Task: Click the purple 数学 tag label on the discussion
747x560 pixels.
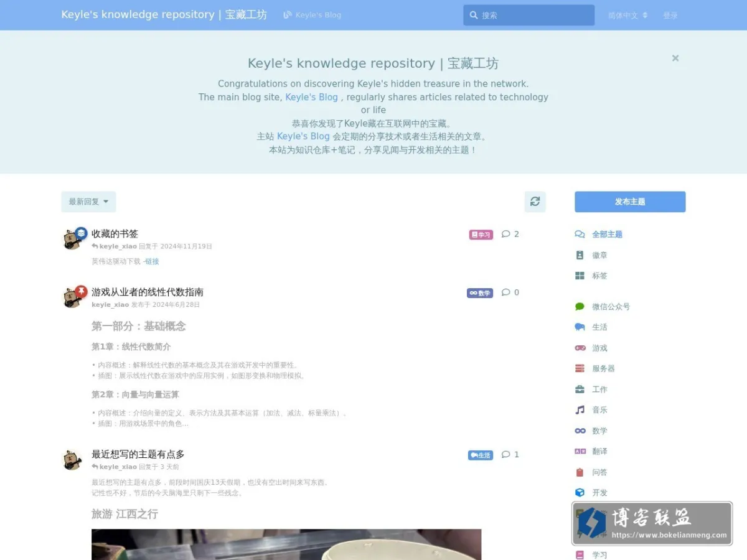Action: [x=480, y=293]
